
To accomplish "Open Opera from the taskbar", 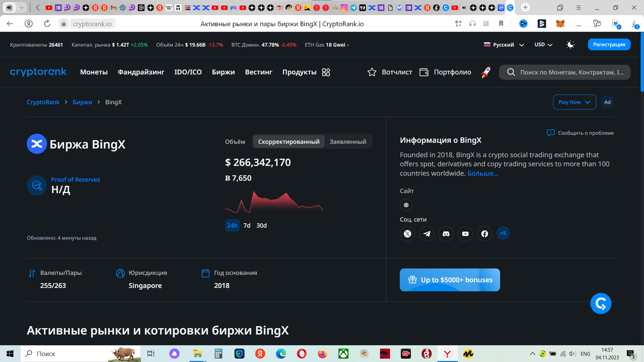I will click(302, 354).
